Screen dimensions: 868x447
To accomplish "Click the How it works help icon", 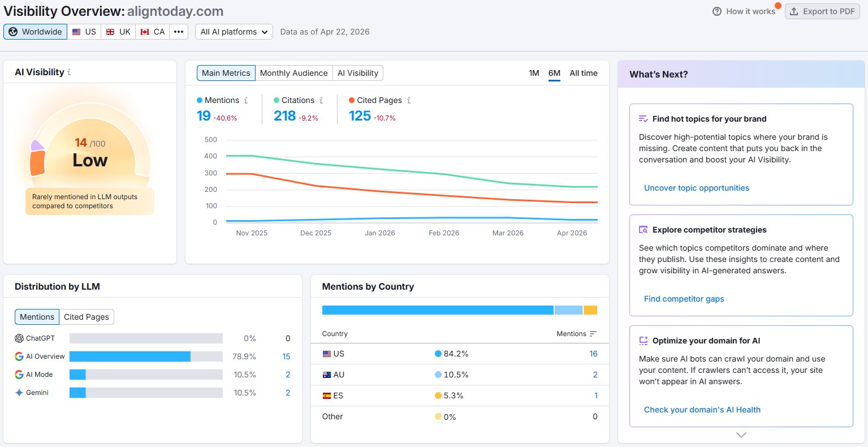I will pos(717,11).
